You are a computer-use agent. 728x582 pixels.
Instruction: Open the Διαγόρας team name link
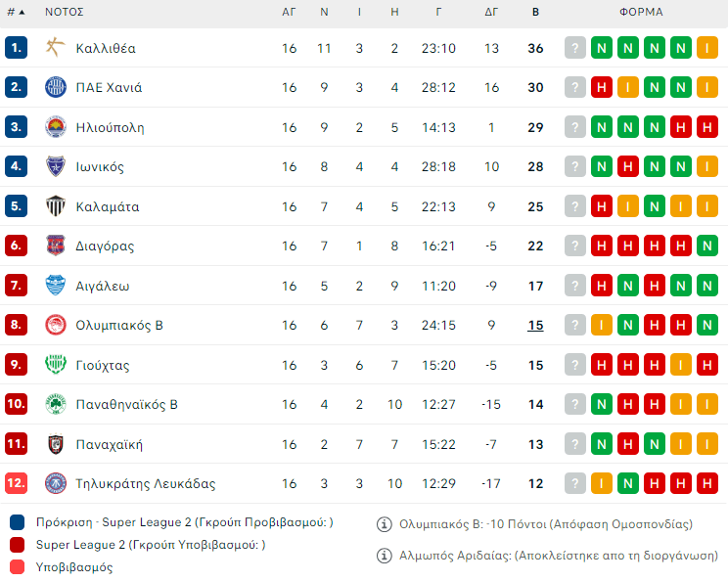[x=105, y=246]
